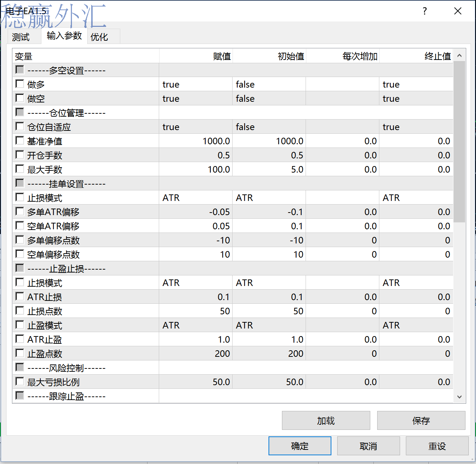The width and height of the screenshot is (476, 464).
Task: Close the 电子EA1.5 dialog
Action: tap(458, 11)
